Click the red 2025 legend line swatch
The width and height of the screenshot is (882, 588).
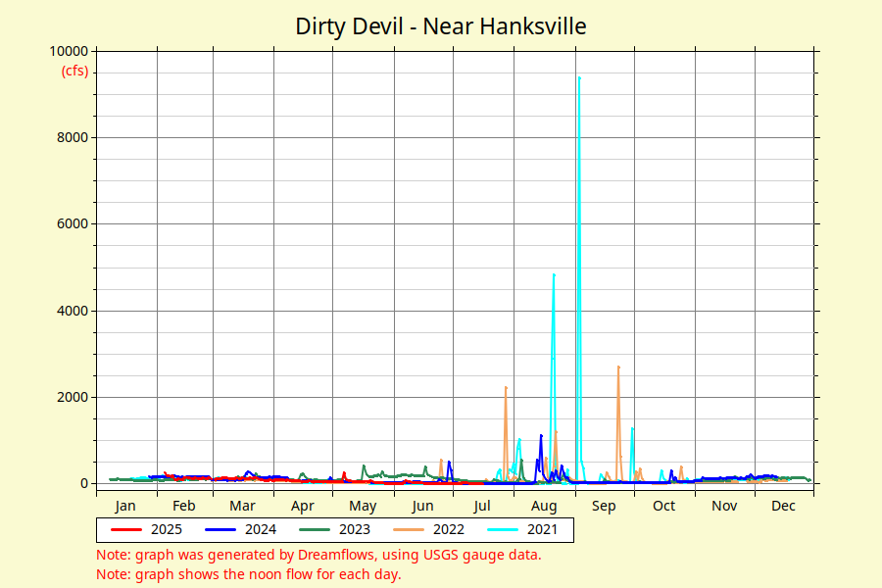126,530
